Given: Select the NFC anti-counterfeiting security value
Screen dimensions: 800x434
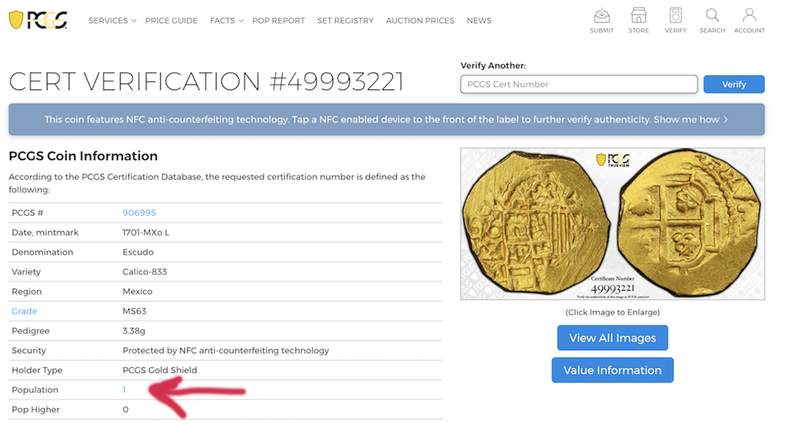Looking at the screenshot, I should point(226,350).
